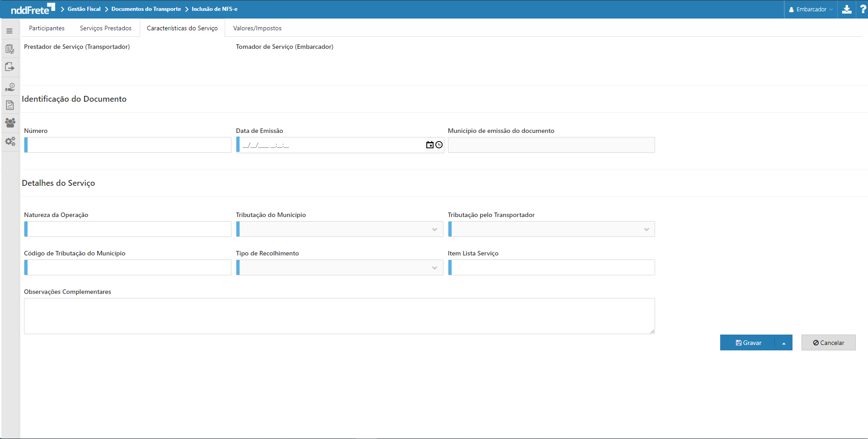Switch to the Serviços Prestados tab
This screenshot has height=439, width=868.
coord(106,28)
